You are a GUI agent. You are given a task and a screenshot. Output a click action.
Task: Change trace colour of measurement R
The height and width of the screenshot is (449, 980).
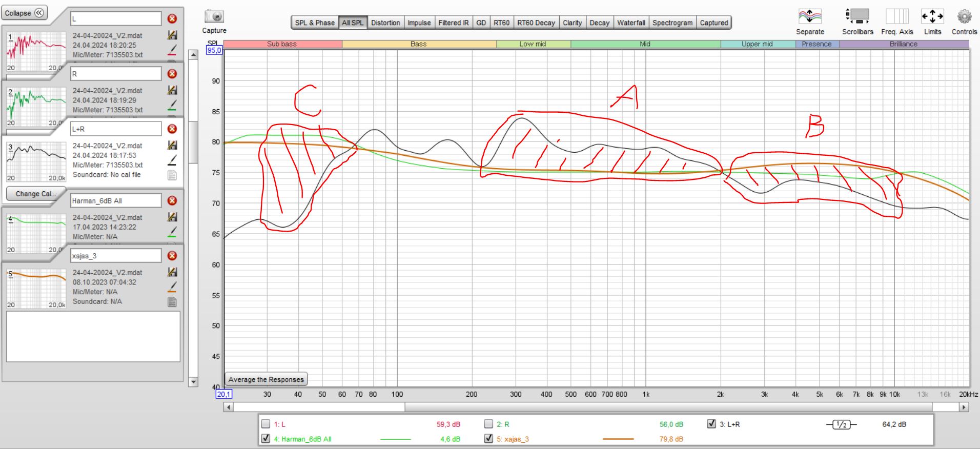(x=172, y=105)
